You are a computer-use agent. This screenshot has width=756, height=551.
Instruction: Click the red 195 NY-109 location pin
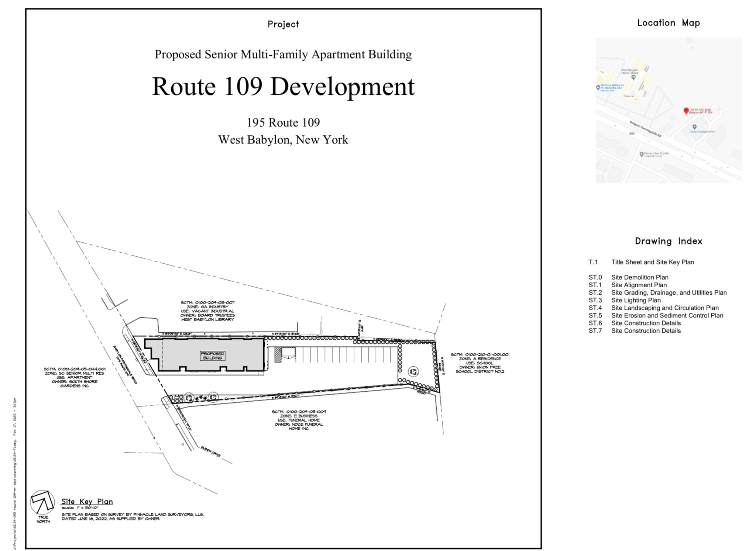click(x=686, y=111)
